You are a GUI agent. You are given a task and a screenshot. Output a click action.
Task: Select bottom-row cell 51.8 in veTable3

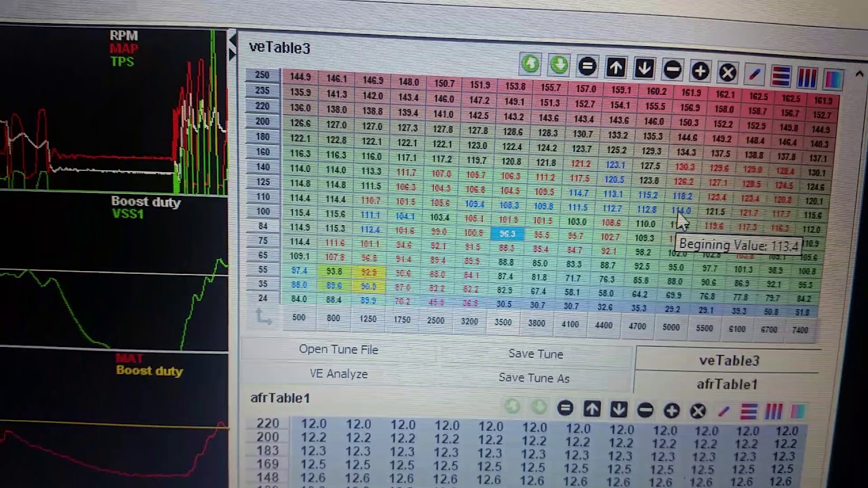pyautogui.click(x=803, y=312)
